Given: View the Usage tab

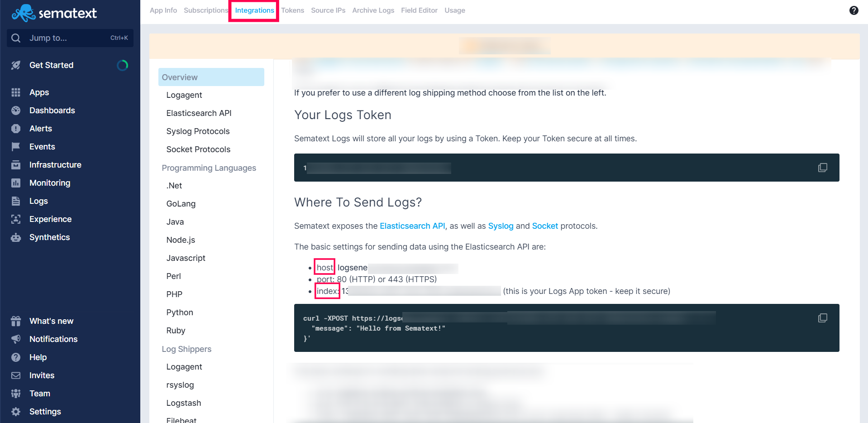Looking at the screenshot, I should pyautogui.click(x=455, y=10).
